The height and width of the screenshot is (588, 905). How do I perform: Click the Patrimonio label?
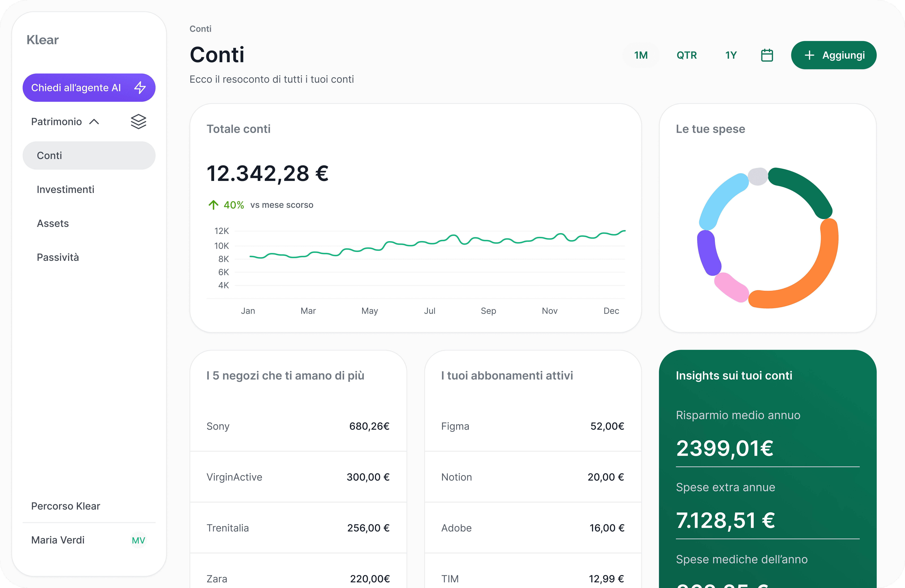(x=56, y=122)
